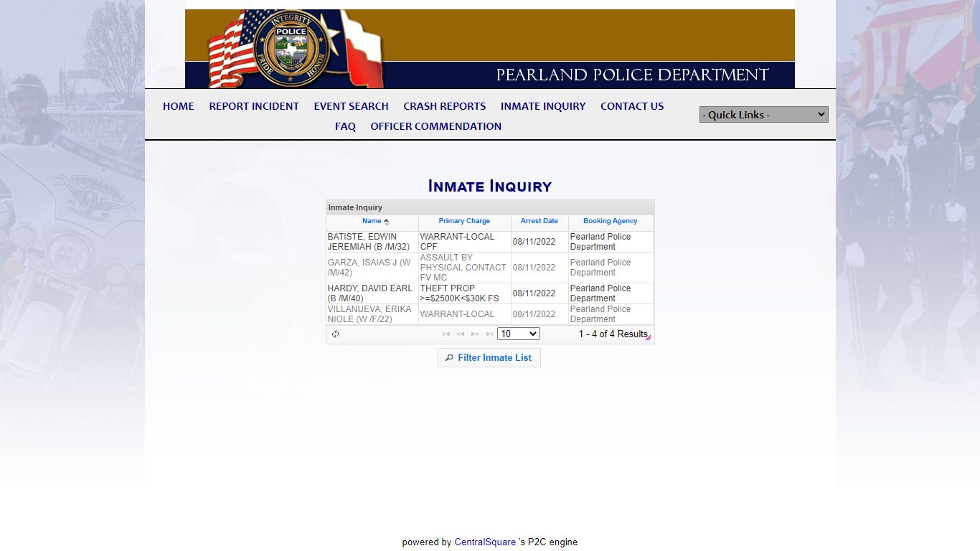Open the rows-per-page dropdown showing 10
980x551 pixels.
[x=518, y=334]
